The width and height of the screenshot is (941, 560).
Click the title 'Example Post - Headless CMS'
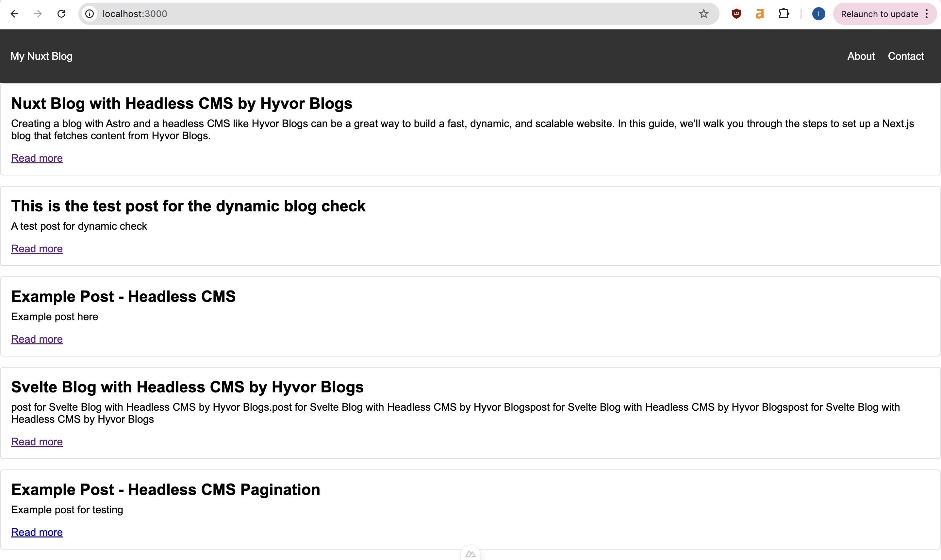point(124,297)
